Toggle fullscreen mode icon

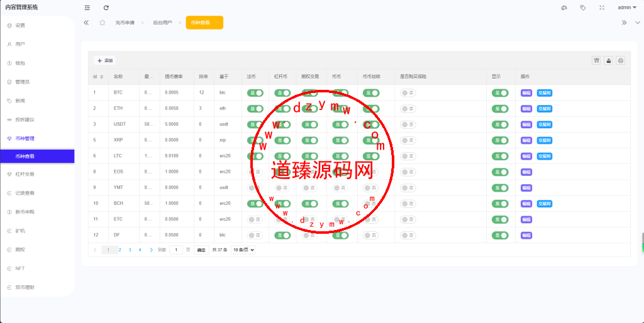click(602, 8)
